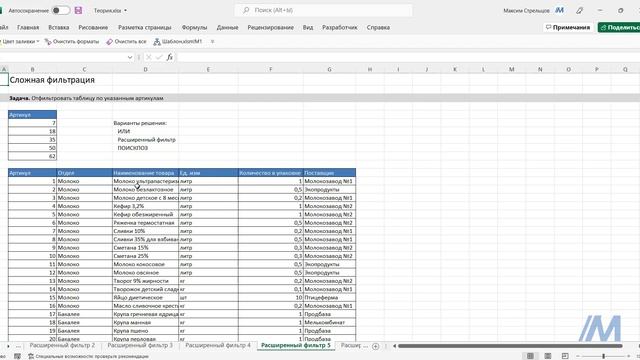This screenshot has height=360, width=640.
Task: Select column F header
Action: tap(271, 69)
